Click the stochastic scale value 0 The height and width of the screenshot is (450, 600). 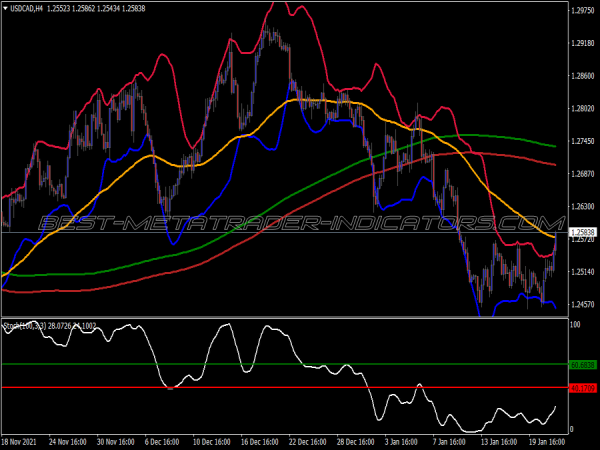click(572, 429)
